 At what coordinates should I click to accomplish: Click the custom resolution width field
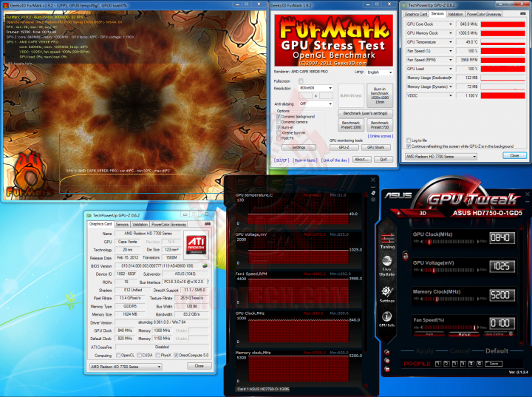pos(305,96)
